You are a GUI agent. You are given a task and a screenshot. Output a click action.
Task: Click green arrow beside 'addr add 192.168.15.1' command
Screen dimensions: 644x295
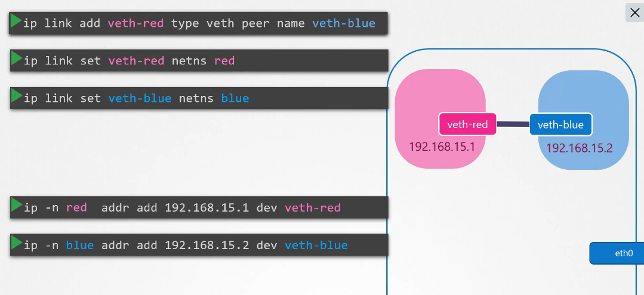click(x=16, y=205)
